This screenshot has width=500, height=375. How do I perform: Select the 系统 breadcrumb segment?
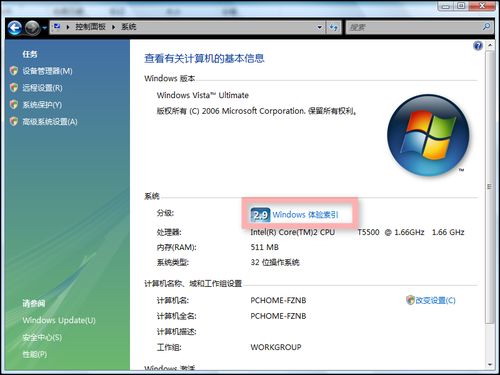pyautogui.click(x=129, y=27)
